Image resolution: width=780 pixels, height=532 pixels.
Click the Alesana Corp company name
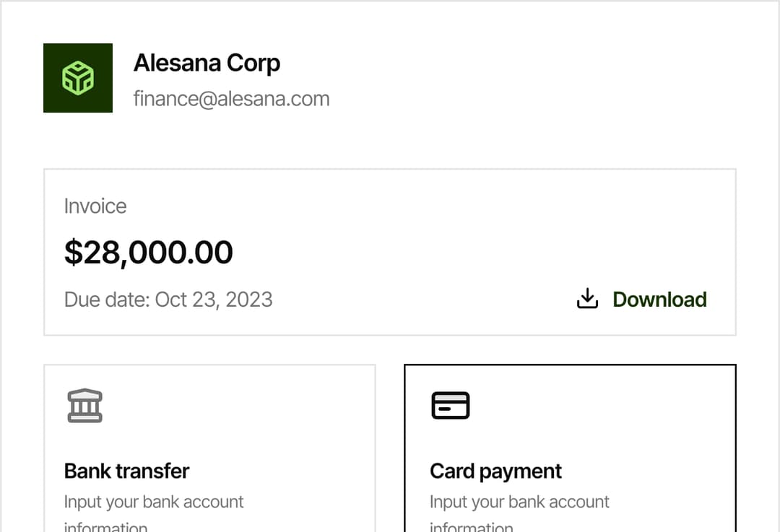tap(207, 64)
